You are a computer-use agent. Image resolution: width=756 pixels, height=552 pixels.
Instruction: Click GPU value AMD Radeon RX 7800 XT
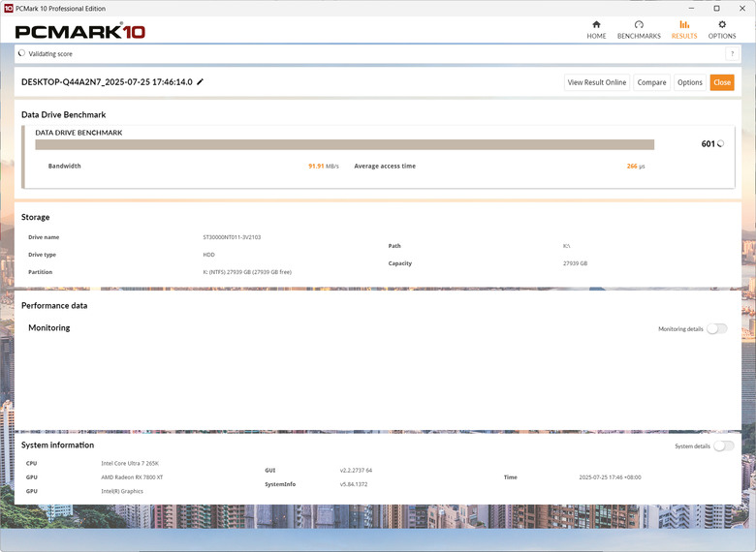tap(132, 477)
